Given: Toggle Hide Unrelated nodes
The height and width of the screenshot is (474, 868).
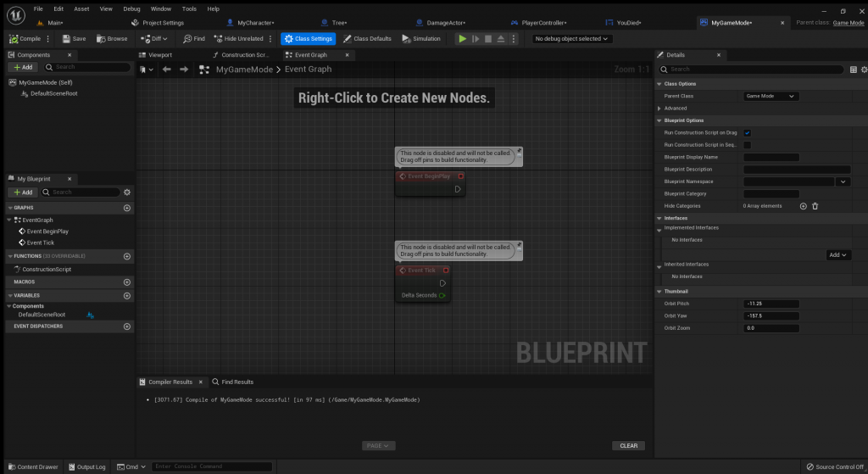Looking at the screenshot, I should pos(238,39).
